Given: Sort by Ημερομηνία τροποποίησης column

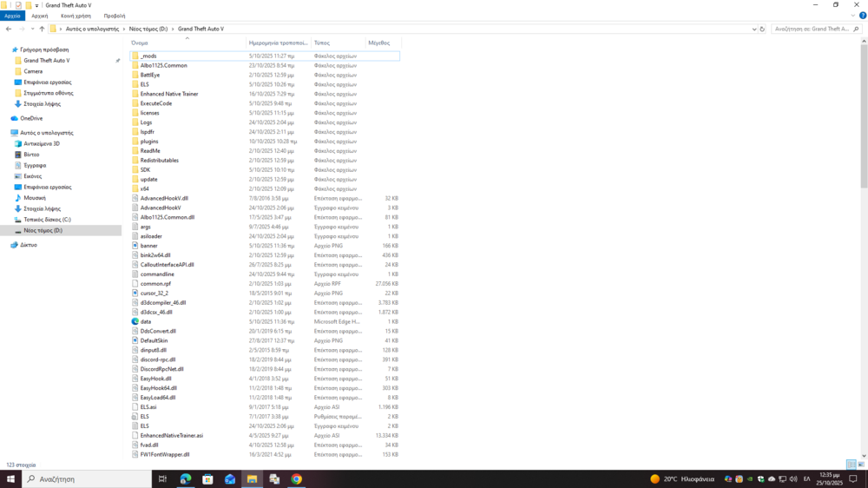Looking at the screenshot, I should (279, 43).
